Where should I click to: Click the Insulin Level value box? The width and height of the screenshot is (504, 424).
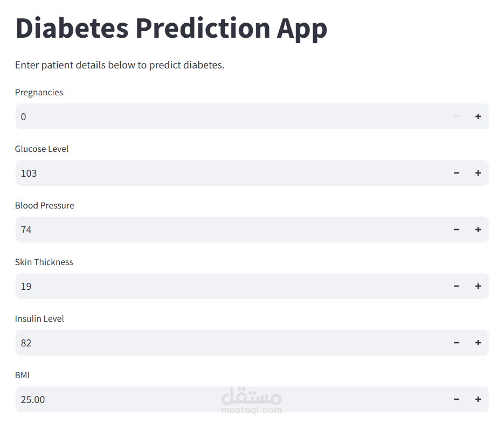coord(216,343)
